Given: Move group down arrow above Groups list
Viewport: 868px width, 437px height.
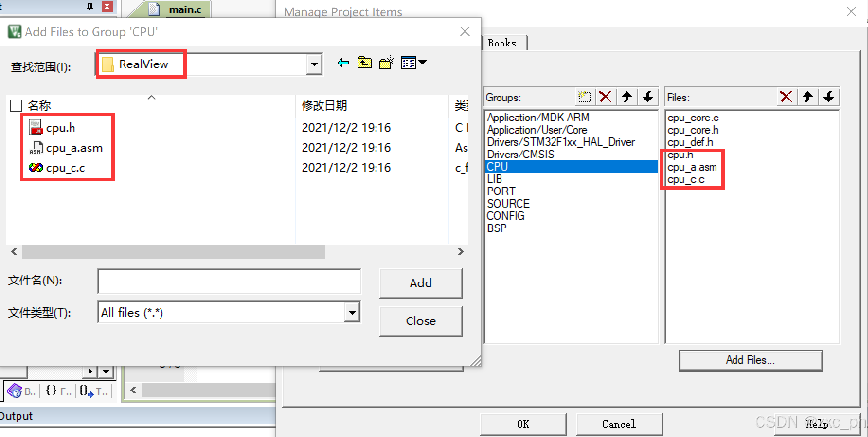Looking at the screenshot, I should pos(648,97).
